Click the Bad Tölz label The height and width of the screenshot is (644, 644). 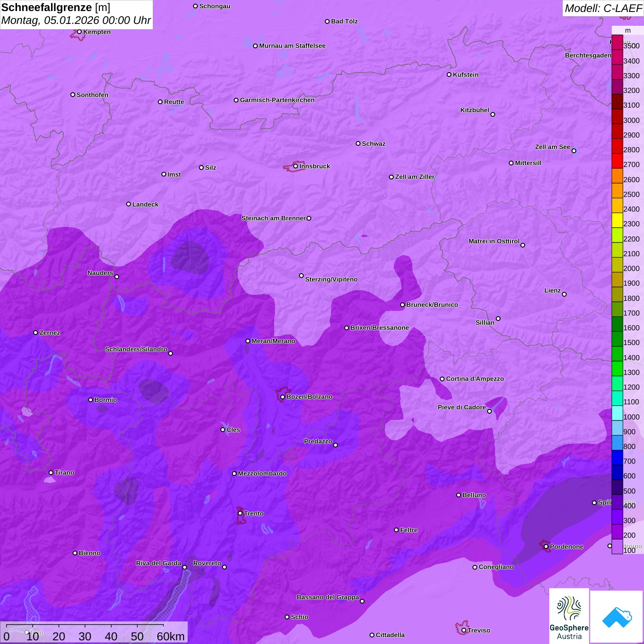coord(344,21)
